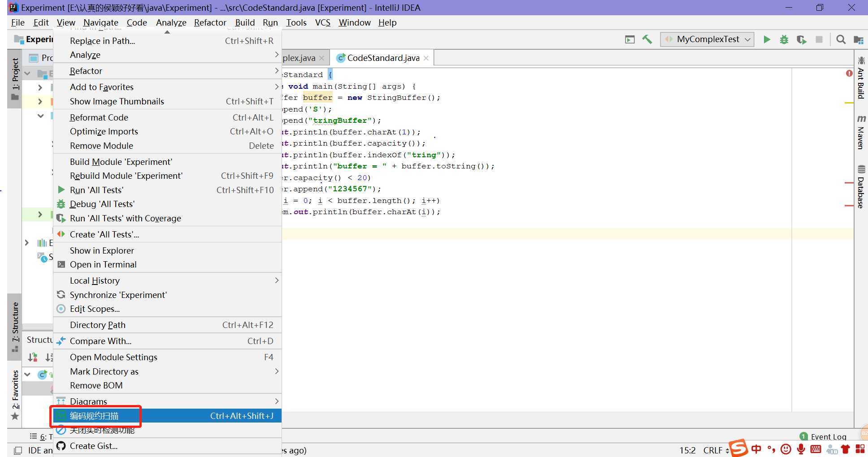
Task: Click the smiley emoji icon in IME bar
Action: coord(786,449)
